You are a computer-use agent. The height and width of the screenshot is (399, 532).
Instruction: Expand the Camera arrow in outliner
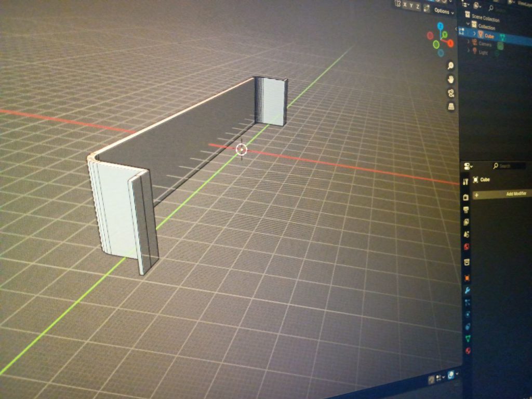click(469, 41)
